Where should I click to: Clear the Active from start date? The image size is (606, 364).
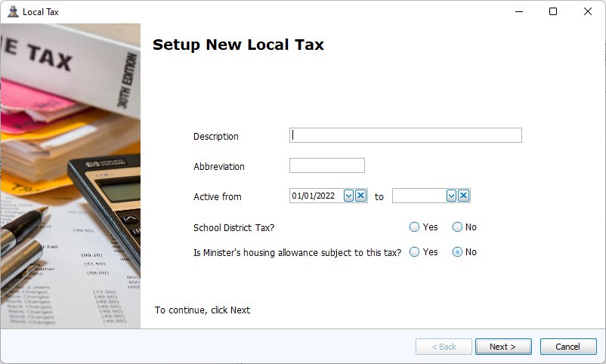pyautogui.click(x=361, y=196)
